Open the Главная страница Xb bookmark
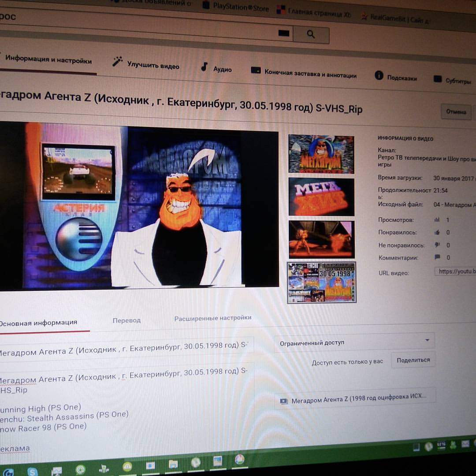This screenshot has height=476, width=476. [314, 11]
